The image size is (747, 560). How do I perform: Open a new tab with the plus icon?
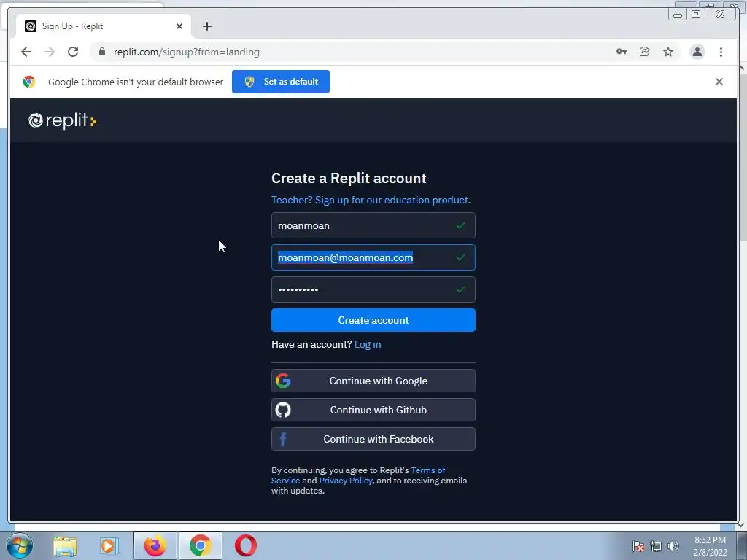pos(206,26)
